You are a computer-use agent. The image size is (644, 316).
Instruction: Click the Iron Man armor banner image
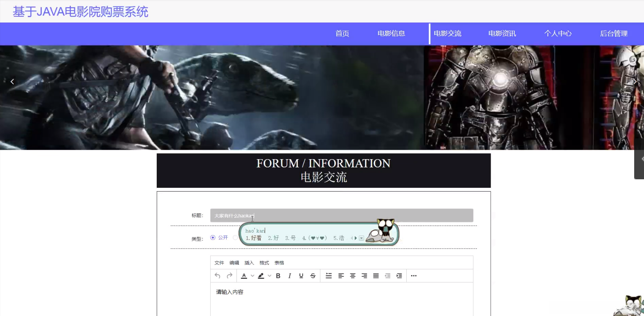[511, 97]
